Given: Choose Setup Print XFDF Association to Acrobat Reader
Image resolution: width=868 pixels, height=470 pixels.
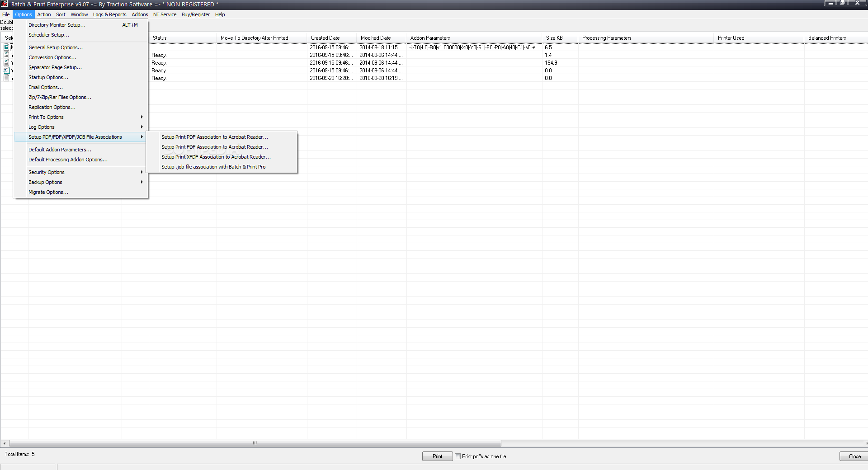Looking at the screenshot, I should pos(222,157).
